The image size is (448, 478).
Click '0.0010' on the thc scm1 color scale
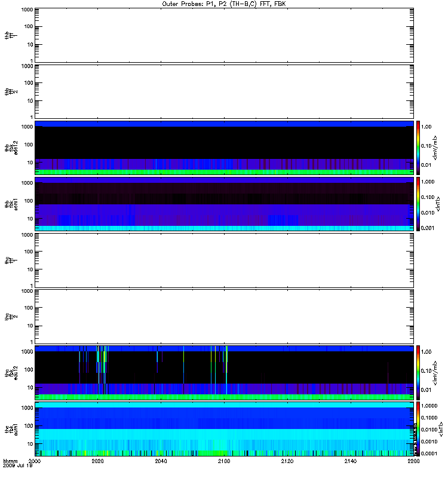point(429,442)
